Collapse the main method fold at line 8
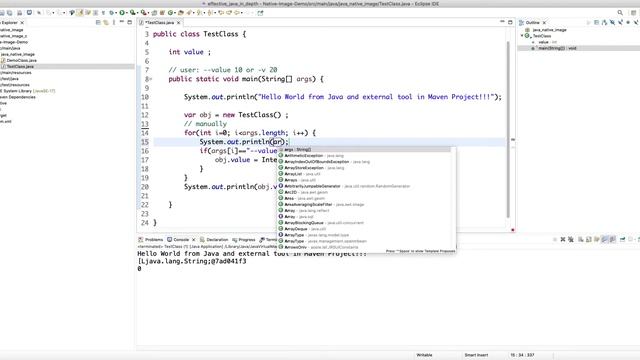Screen dimensions: 640x360 click(x=151, y=79)
